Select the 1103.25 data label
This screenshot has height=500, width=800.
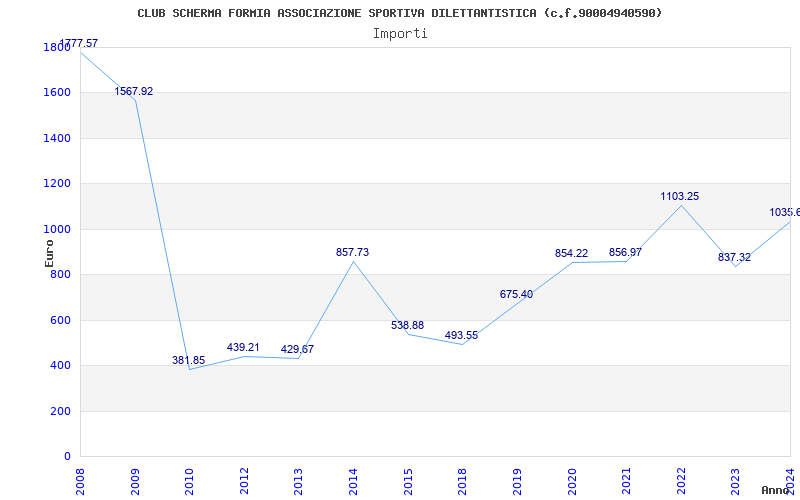(x=680, y=196)
